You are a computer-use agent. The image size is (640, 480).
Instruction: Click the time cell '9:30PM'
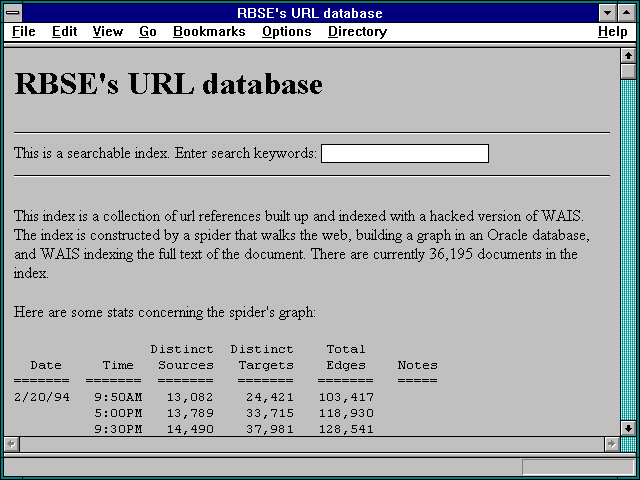tap(118, 429)
